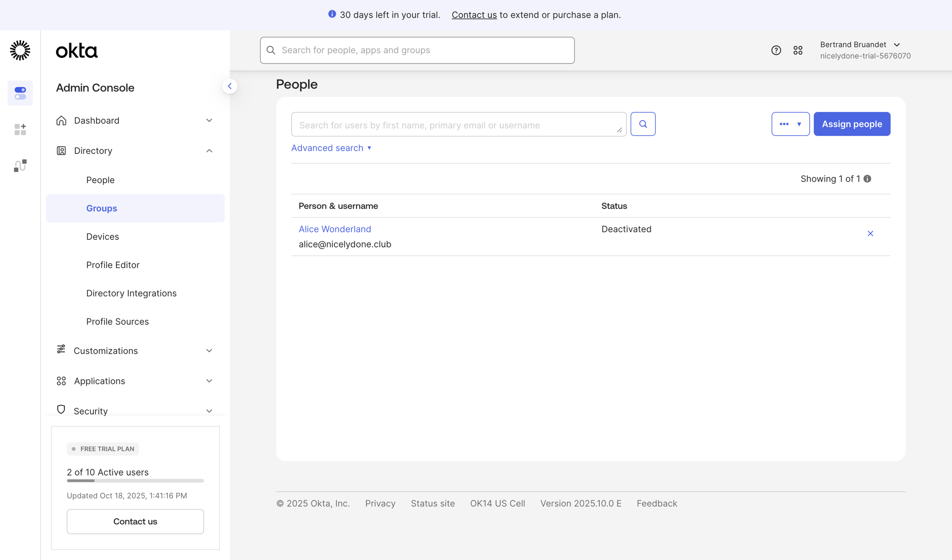
Task: Select Groups in the Directory menu
Action: pyautogui.click(x=135, y=208)
